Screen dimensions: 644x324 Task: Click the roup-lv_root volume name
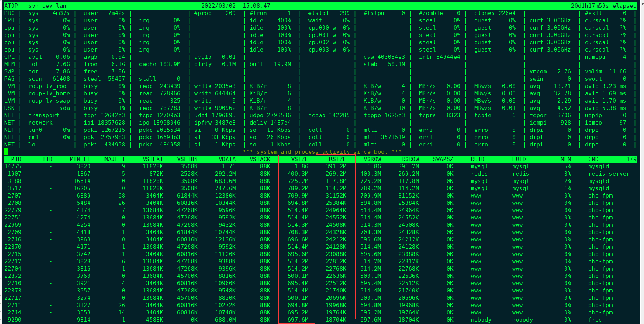[49, 86]
